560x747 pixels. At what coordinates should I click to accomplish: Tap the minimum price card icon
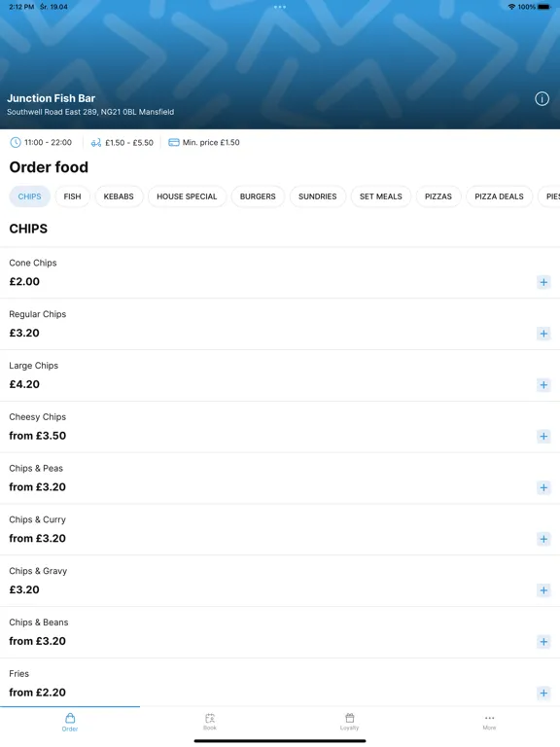click(174, 142)
